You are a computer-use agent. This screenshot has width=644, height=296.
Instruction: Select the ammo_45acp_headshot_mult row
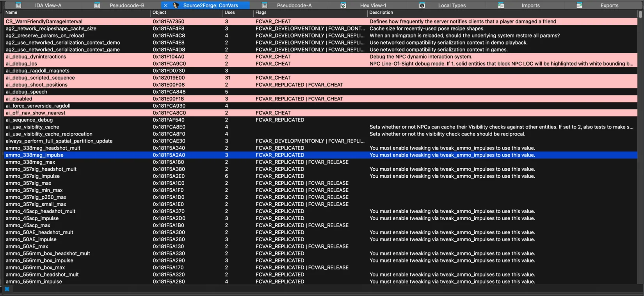point(320,211)
